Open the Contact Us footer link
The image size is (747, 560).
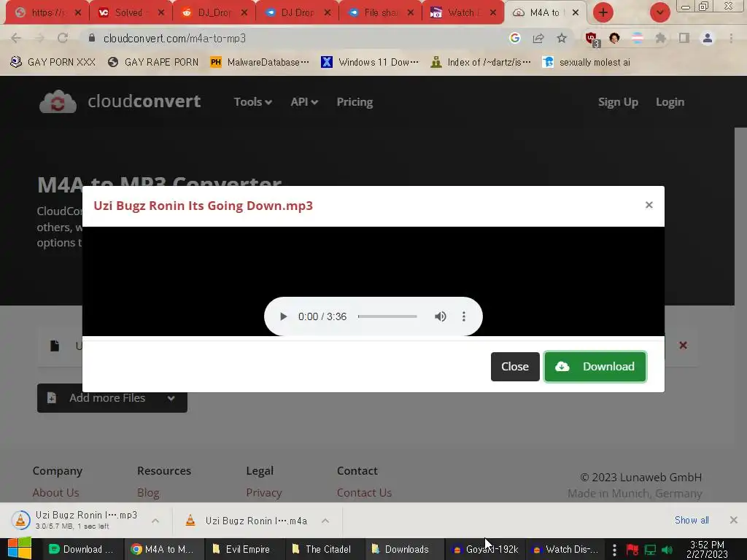[x=364, y=493]
